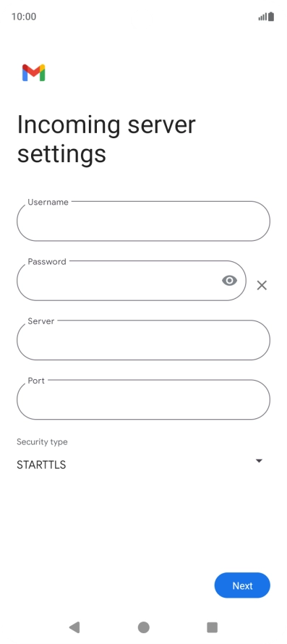
Task: Expand the Security type dropdown arrow
Action: tap(259, 461)
